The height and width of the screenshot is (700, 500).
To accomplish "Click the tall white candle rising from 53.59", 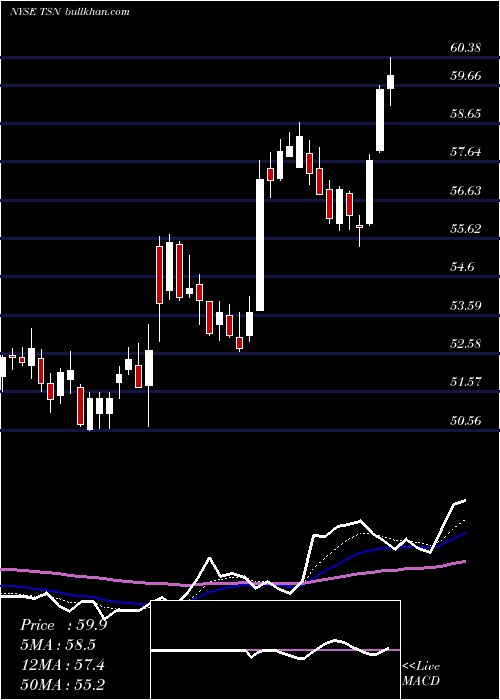I will click(260, 245).
